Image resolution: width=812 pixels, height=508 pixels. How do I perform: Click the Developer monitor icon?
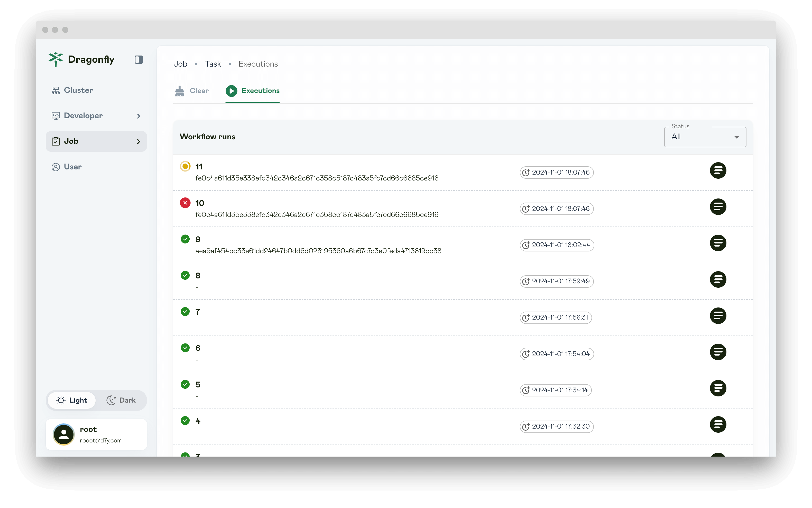[x=56, y=116]
